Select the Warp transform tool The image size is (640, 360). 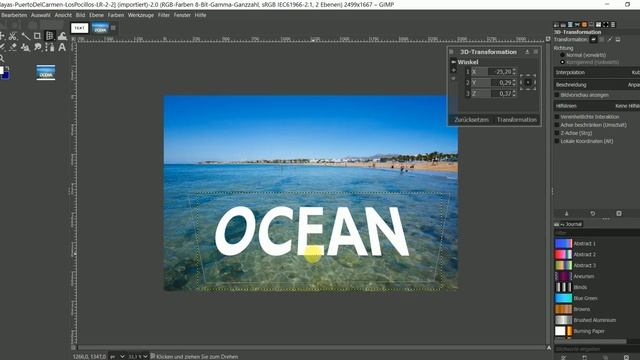62,36
